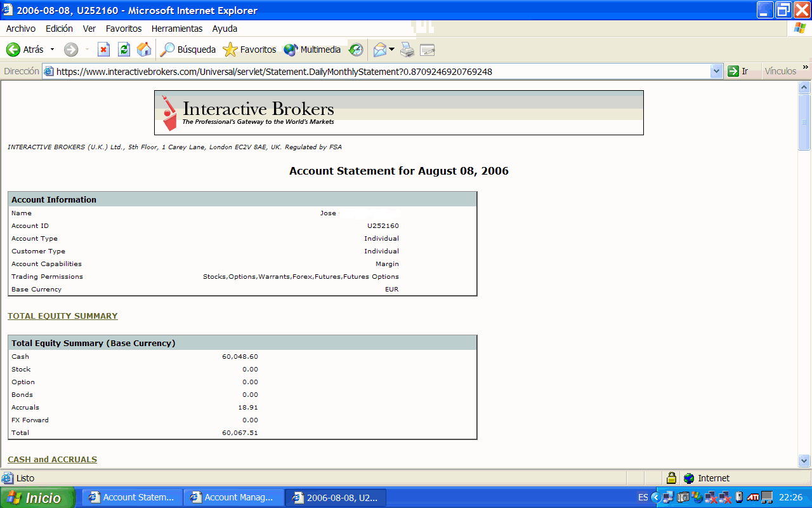The image size is (812, 508).
Task: Click the Windows flag throbber icon
Action: pos(799,29)
